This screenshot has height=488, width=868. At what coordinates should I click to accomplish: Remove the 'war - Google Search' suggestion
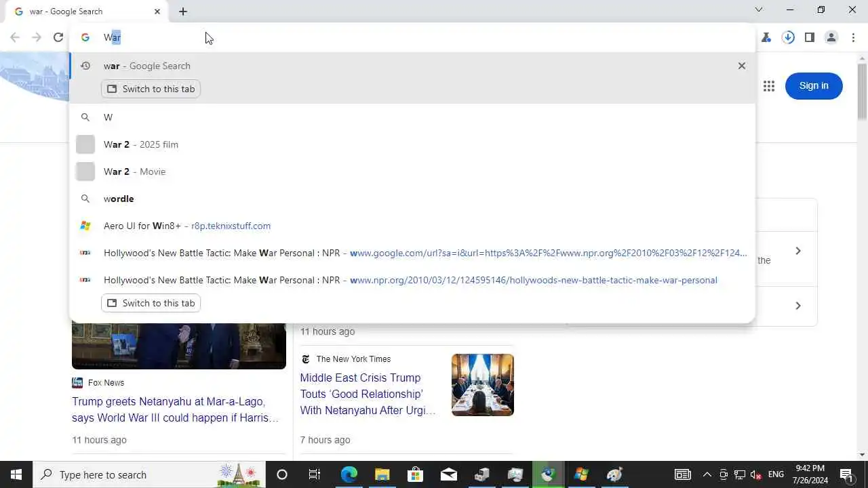[x=741, y=66]
